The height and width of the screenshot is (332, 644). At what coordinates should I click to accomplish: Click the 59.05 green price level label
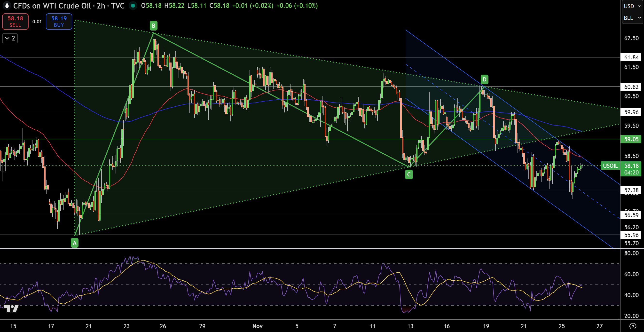pos(631,140)
